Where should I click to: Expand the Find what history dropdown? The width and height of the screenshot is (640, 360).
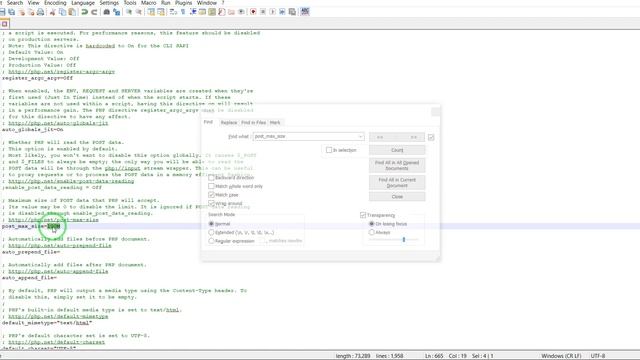pyautogui.click(x=360, y=136)
